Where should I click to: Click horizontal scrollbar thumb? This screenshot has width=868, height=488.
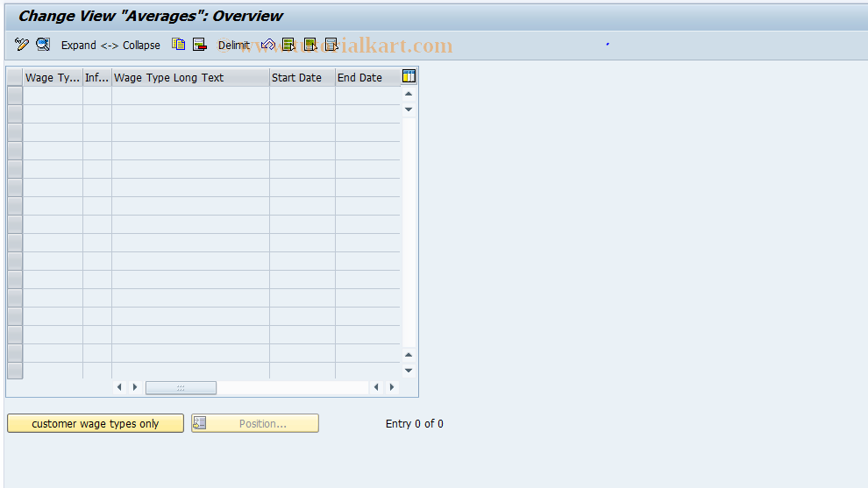(x=181, y=388)
